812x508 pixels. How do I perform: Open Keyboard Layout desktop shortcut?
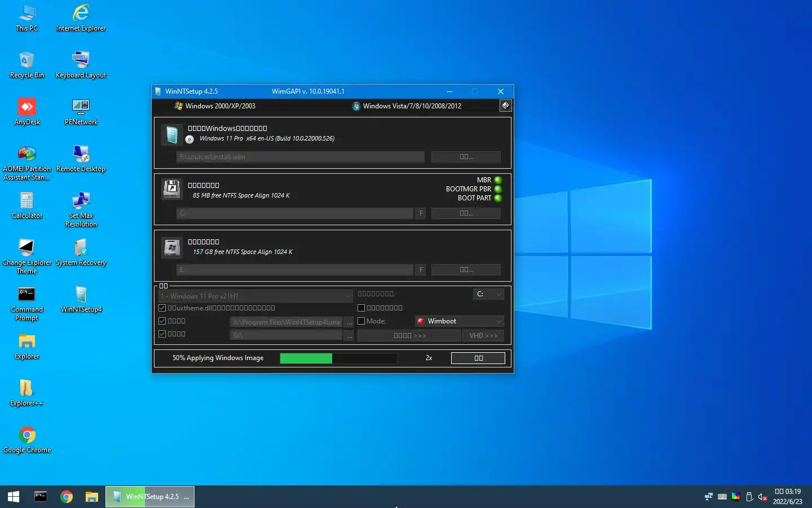[81, 65]
